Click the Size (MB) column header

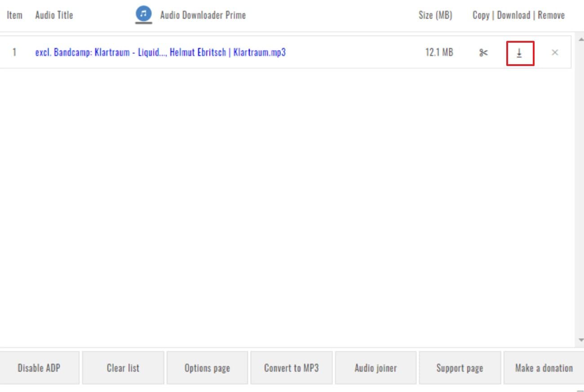435,15
